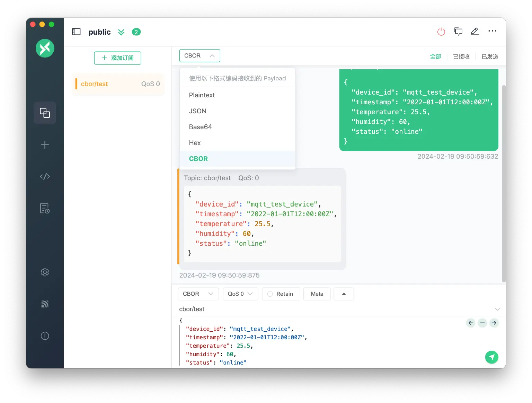Viewport: 532px width, 403px height.
Task: Open the QoS 0 dropdown
Action: pyautogui.click(x=240, y=294)
